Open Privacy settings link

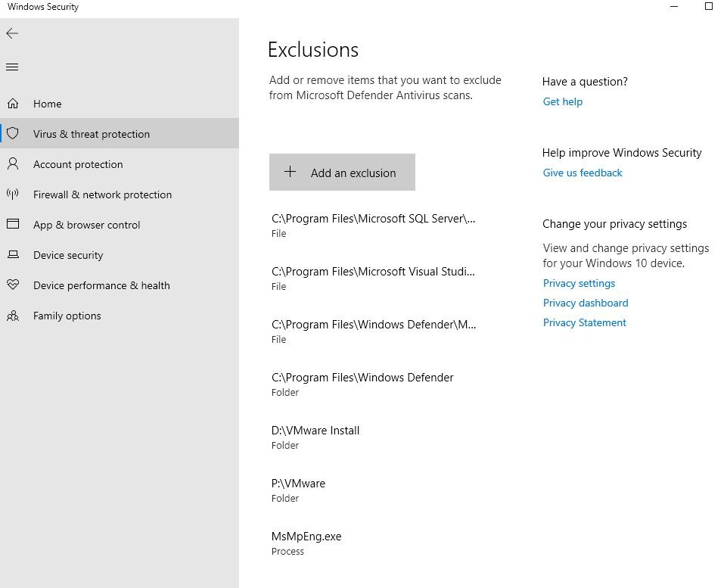click(579, 283)
